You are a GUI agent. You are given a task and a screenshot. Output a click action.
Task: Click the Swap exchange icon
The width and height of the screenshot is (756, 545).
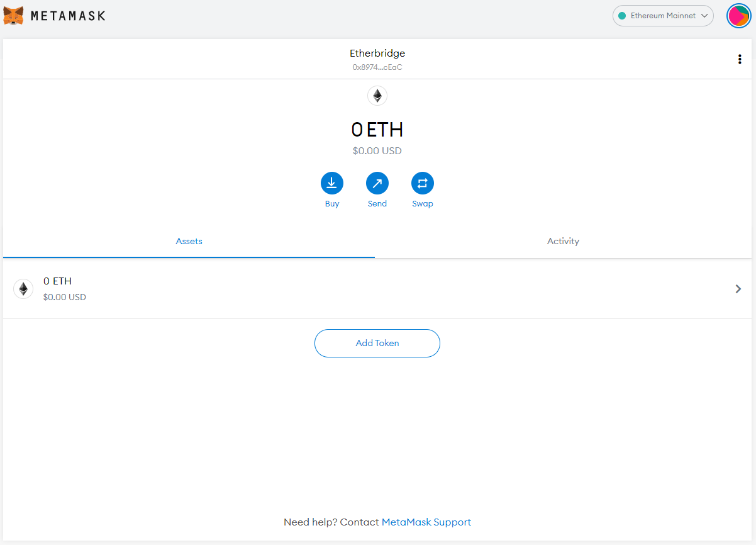pyautogui.click(x=422, y=183)
